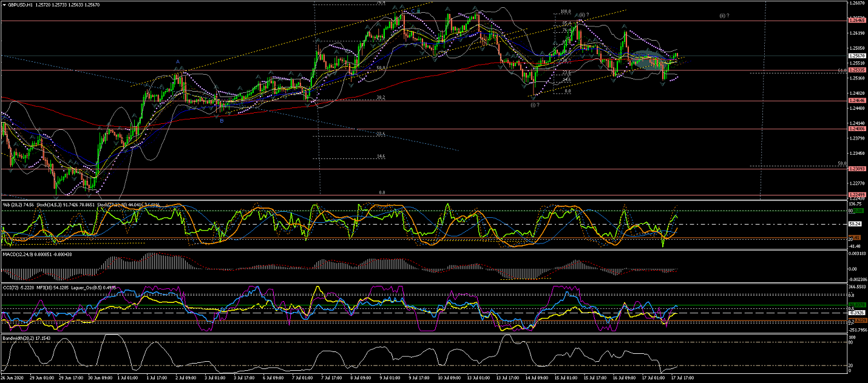Image resolution: width=868 pixels, height=383 pixels.
Task: Select the blue wave label A
Action: (178, 61)
